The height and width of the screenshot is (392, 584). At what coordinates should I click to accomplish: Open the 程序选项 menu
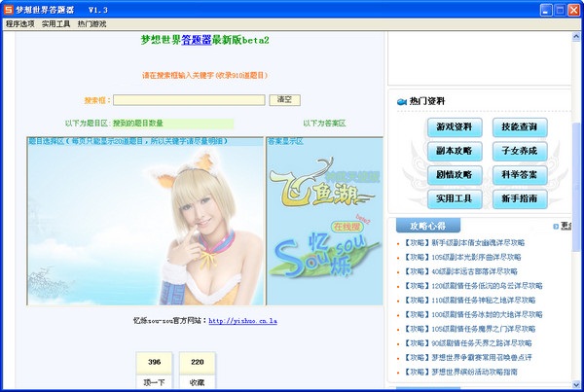click(x=20, y=24)
